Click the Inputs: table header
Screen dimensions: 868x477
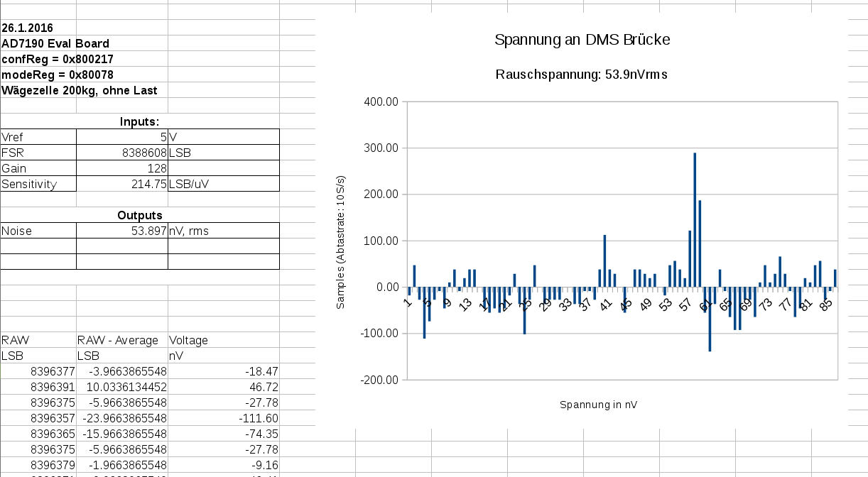(x=139, y=122)
